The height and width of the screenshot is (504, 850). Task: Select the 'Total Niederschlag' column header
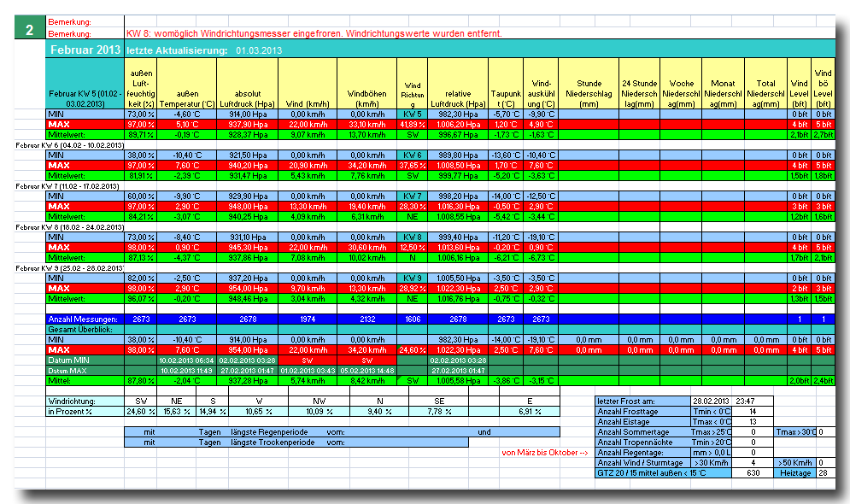point(765,84)
